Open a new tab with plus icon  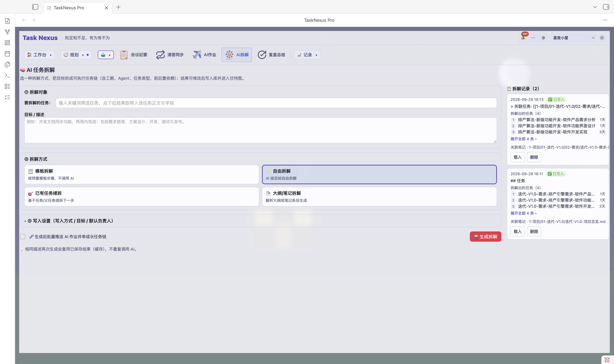[x=118, y=7]
